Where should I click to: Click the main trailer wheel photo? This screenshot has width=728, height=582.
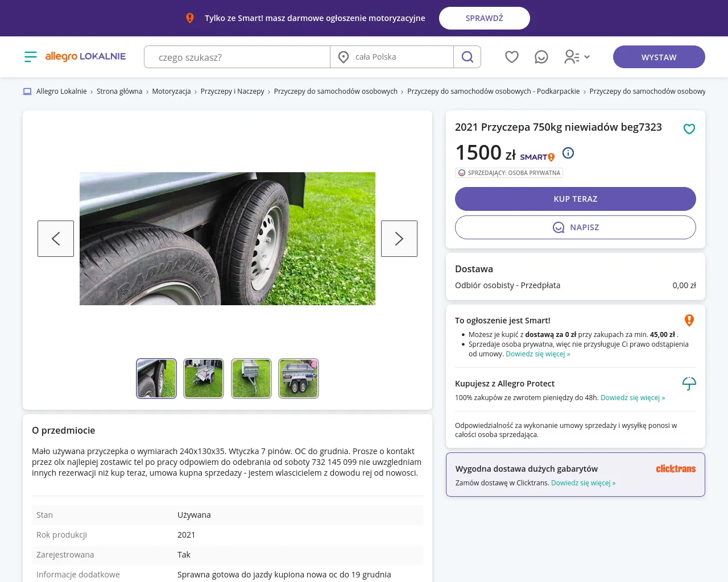(227, 239)
